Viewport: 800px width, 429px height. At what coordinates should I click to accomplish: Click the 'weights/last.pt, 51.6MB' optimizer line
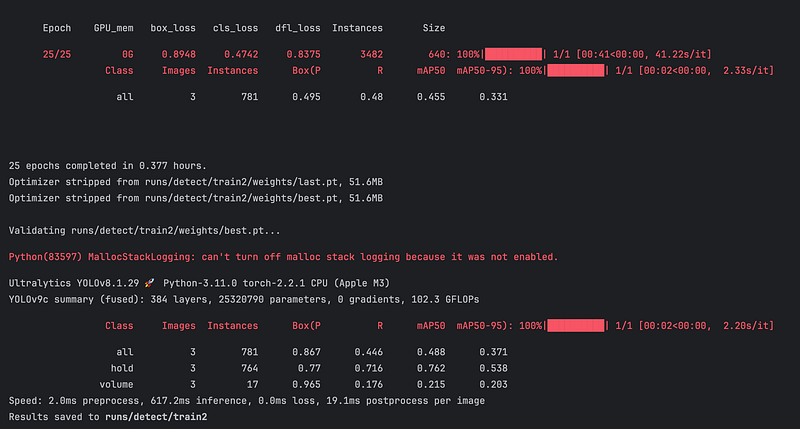(x=196, y=182)
